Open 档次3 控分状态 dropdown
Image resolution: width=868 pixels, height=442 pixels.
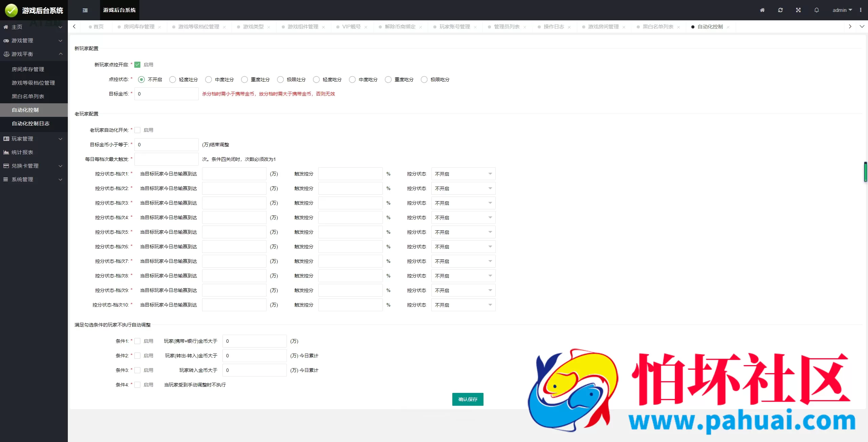(x=463, y=203)
